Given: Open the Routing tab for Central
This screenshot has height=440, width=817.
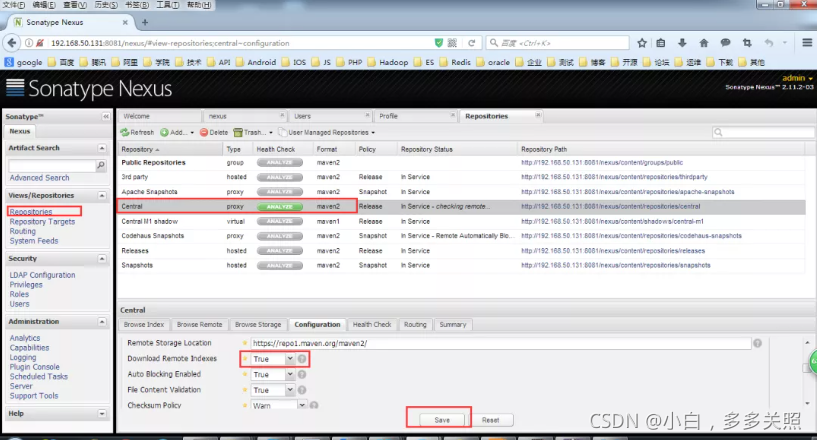Looking at the screenshot, I should (415, 324).
